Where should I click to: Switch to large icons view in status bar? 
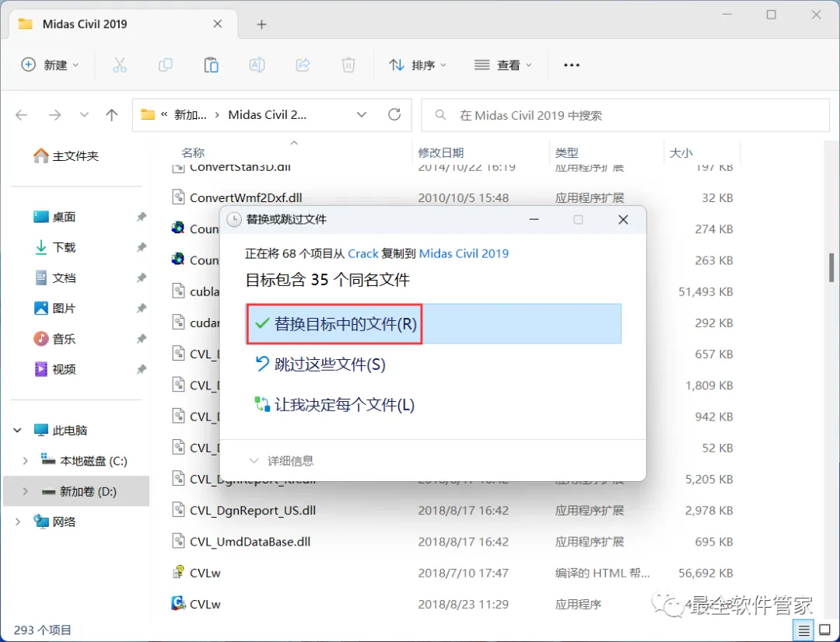coord(825,630)
